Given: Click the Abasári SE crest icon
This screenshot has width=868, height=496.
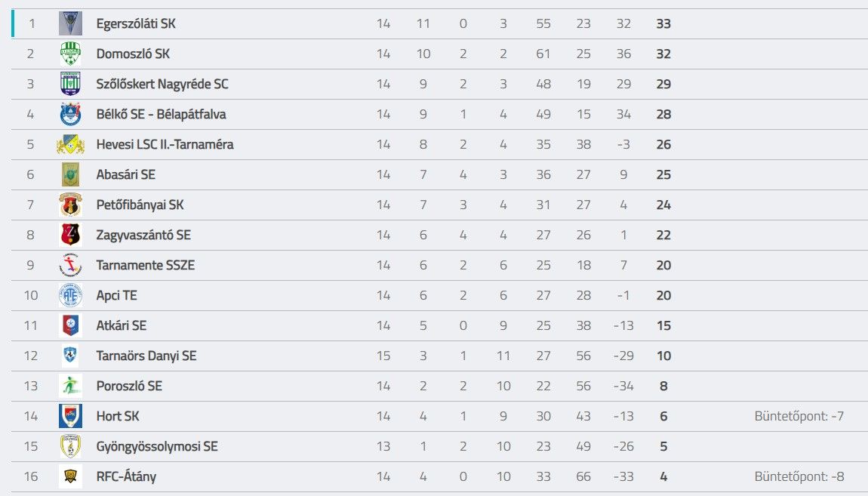Looking at the screenshot, I should click(70, 174).
